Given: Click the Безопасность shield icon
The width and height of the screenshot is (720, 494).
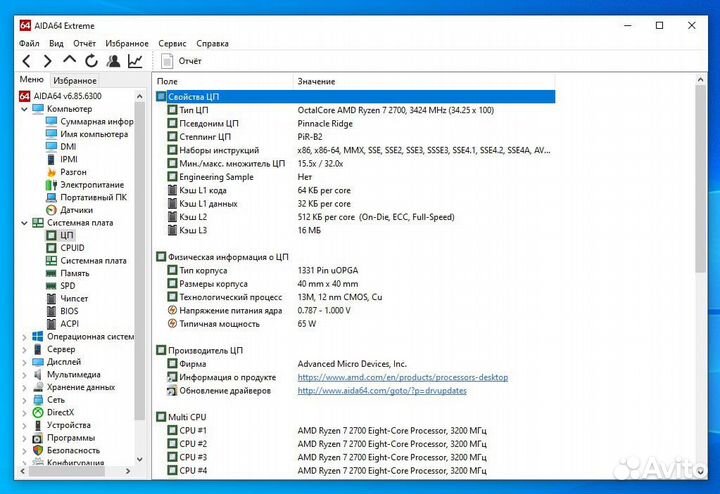Looking at the screenshot, I should coord(38,450).
